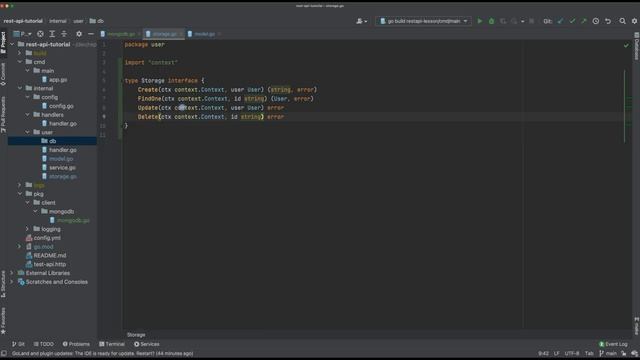640x360 pixels.
Task: Run the go build configuration
Action: pos(480,21)
